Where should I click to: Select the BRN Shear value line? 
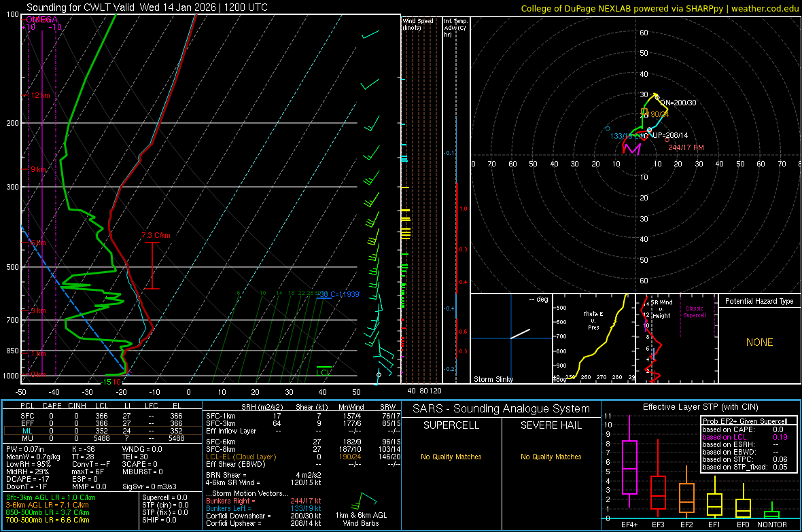pyautogui.click(x=264, y=475)
